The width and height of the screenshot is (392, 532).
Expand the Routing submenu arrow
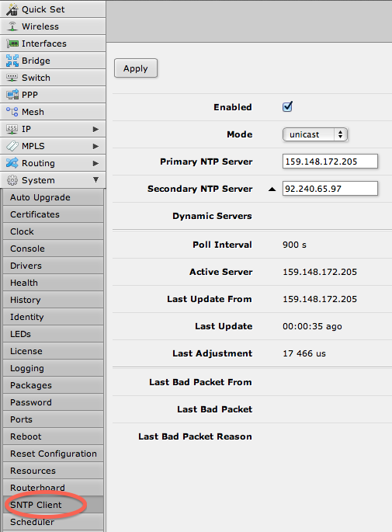(x=95, y=163)
